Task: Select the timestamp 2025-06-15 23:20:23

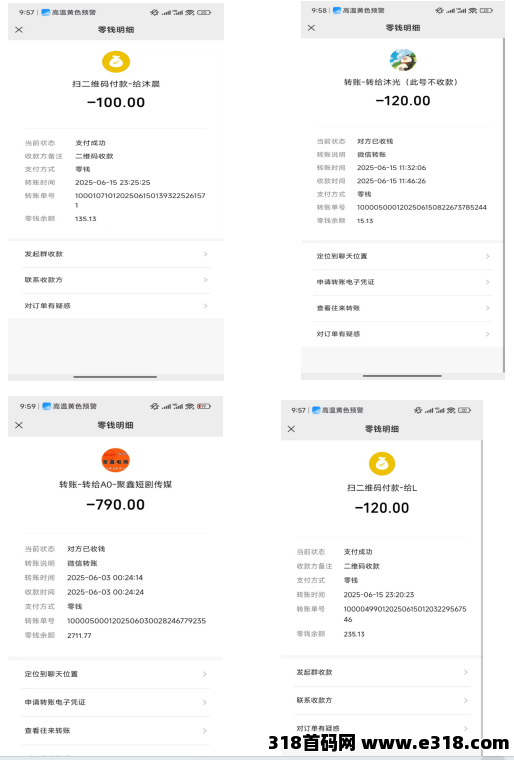Action: tap(379, 595)
